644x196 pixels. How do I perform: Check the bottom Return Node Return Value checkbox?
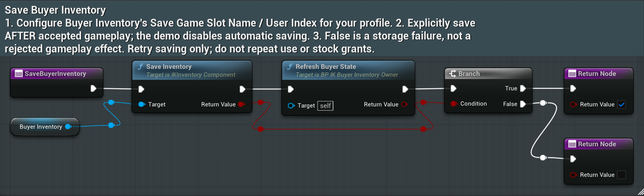622,175
